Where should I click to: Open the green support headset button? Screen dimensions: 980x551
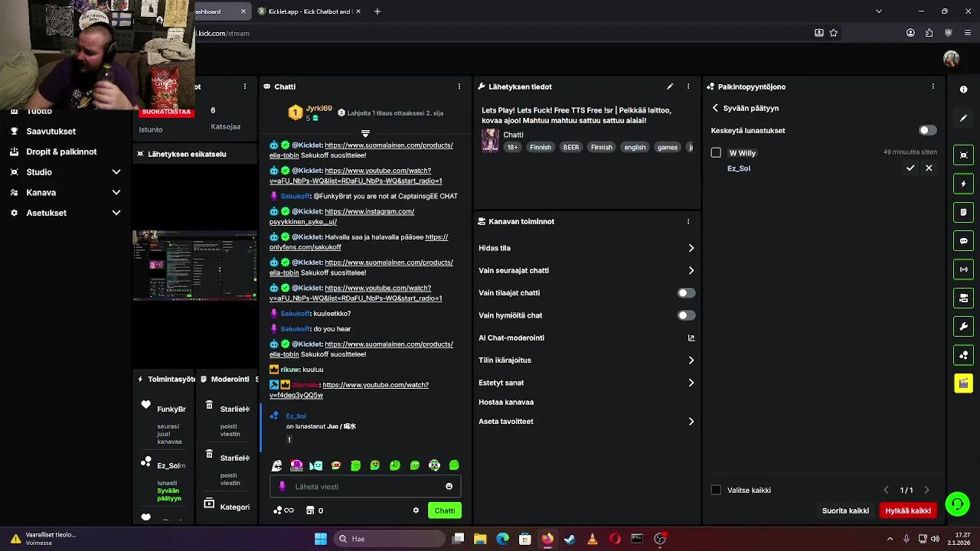tap(957, 504)
